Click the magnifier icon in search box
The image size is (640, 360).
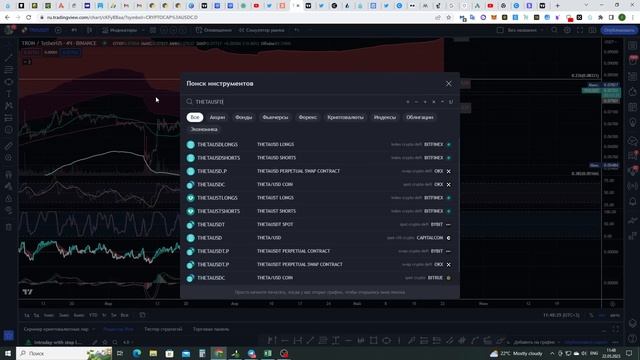(189, 102)
